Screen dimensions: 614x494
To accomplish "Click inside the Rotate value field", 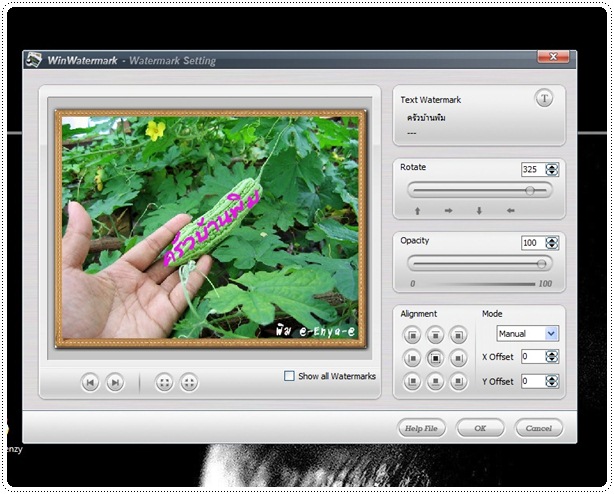I will (533, 169).
